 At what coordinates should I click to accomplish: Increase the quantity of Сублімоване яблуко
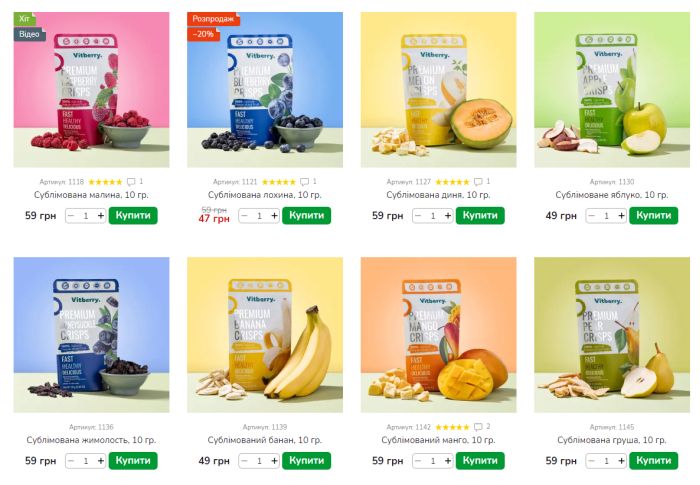click(621, 216)
